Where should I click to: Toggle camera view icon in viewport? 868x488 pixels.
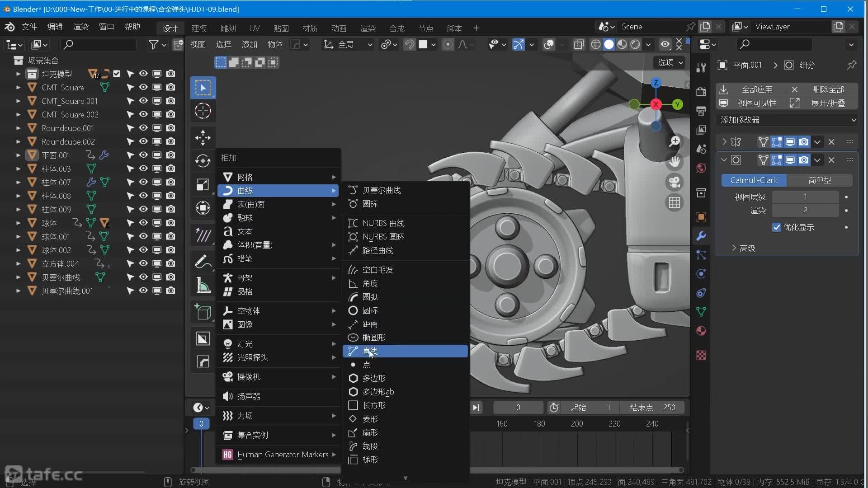(x=674, y=182)
